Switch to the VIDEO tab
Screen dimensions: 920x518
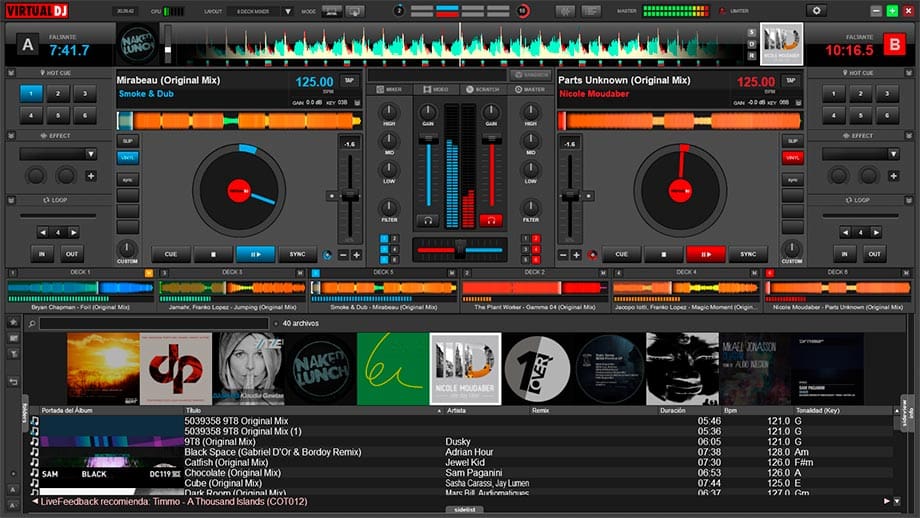click(436, 89)
